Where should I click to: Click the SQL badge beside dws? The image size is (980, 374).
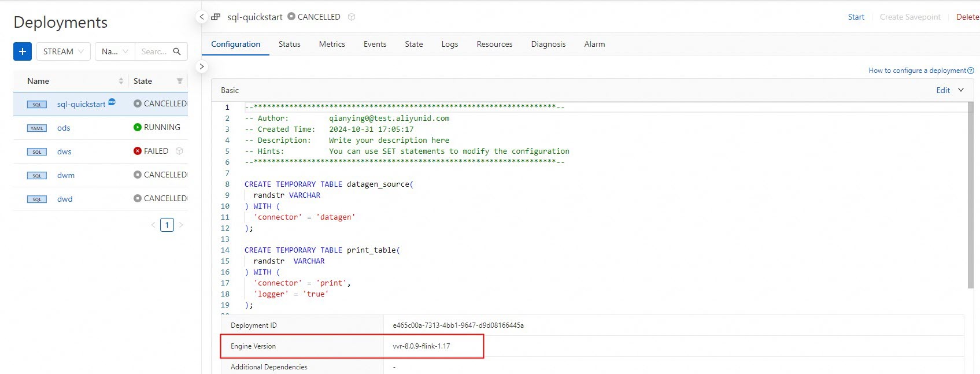pyautogui.click(x=37, y=152)
